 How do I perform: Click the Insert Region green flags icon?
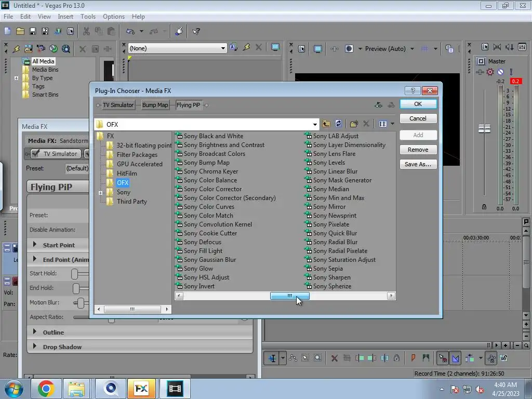426,357
